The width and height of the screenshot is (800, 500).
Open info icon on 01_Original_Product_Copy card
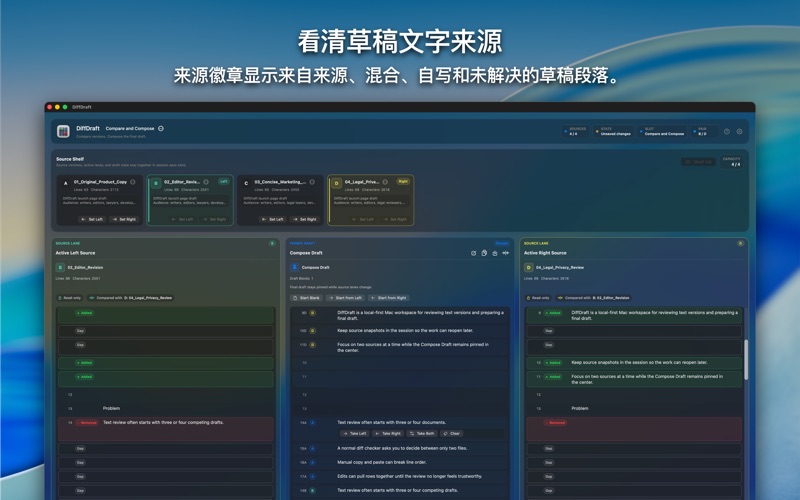click(x=133, y=182)
